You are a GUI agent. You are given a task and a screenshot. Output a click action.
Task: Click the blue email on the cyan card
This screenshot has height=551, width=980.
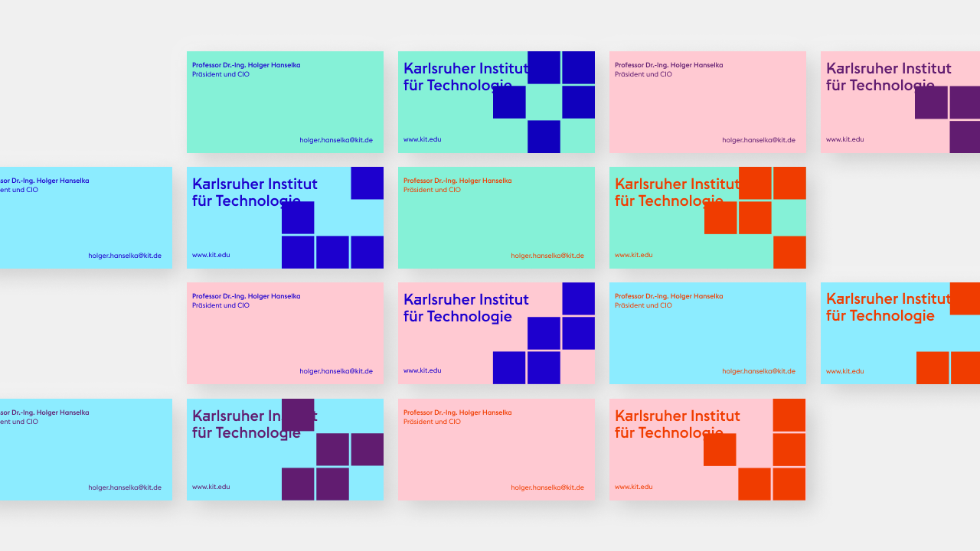125,256
